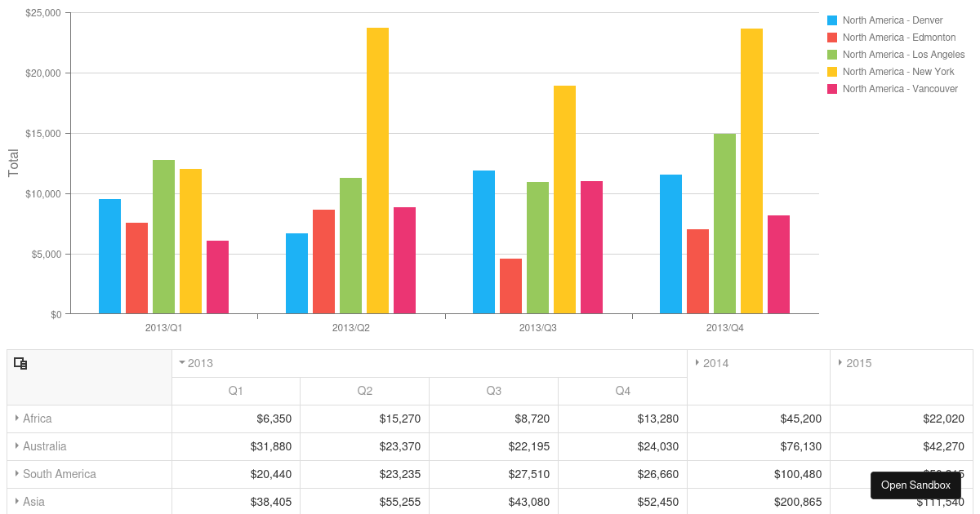980x514 pixels.
Task: Select the Q2 column header
Action: pyautogui.click(x=364, y=391)
